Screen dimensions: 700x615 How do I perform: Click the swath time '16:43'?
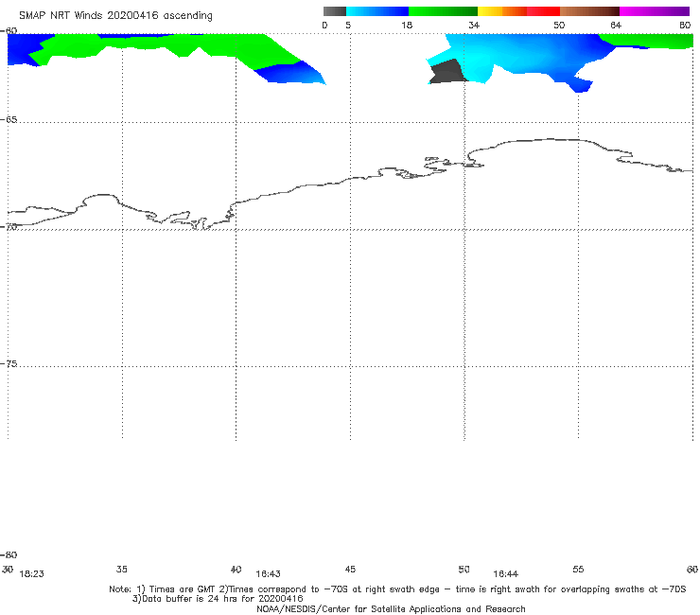(x=269, y=574)
